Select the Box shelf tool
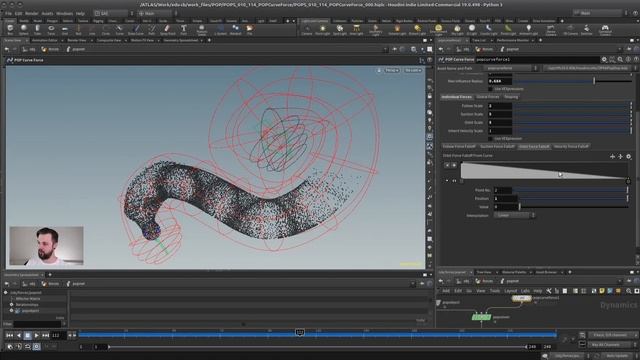This screenshot has width=640, height=360. pyautogui.click(x=10, y=29)
